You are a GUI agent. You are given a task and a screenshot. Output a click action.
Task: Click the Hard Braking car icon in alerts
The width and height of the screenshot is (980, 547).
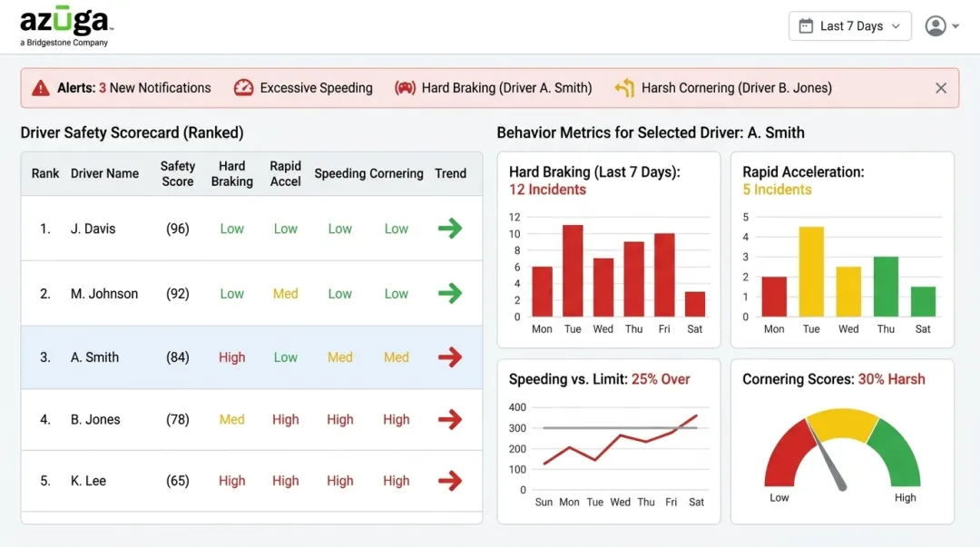[405, 88]
